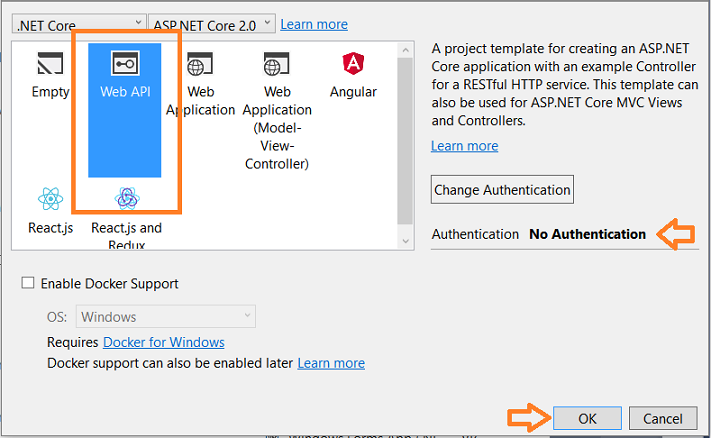The height and width of the screenshot is (438, 711).
Task: Click the template list scroll down arrow
Action: (405, 241)
